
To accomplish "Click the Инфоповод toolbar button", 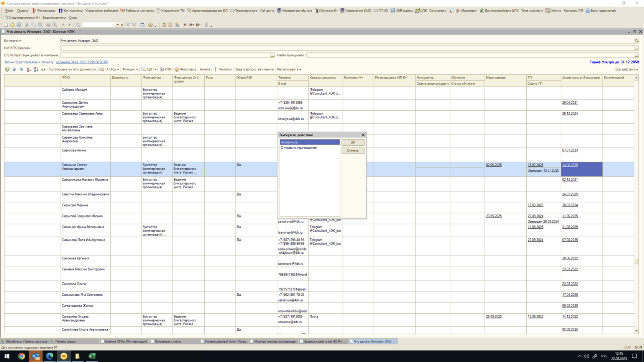I will 185,69.
